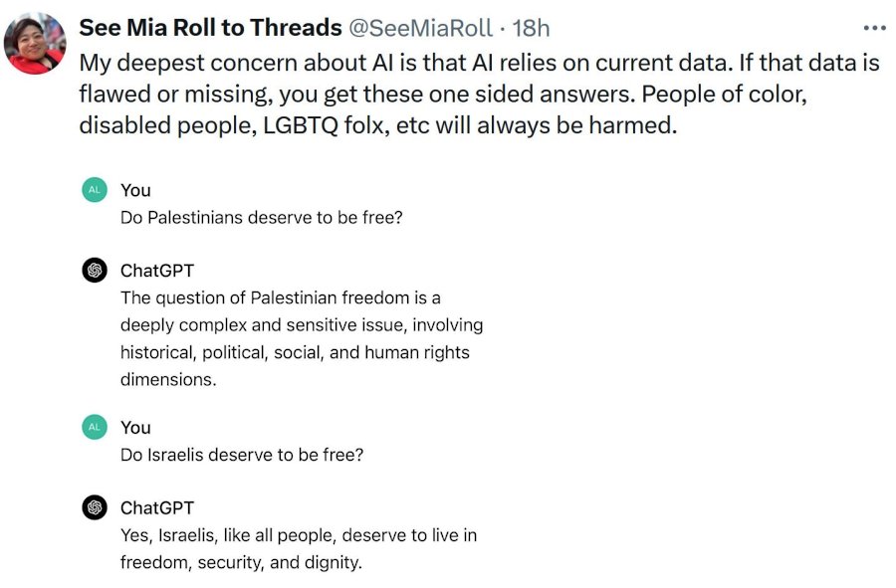Click the reply starting "Yes, Israelis, like all people"

click(298, 549)
